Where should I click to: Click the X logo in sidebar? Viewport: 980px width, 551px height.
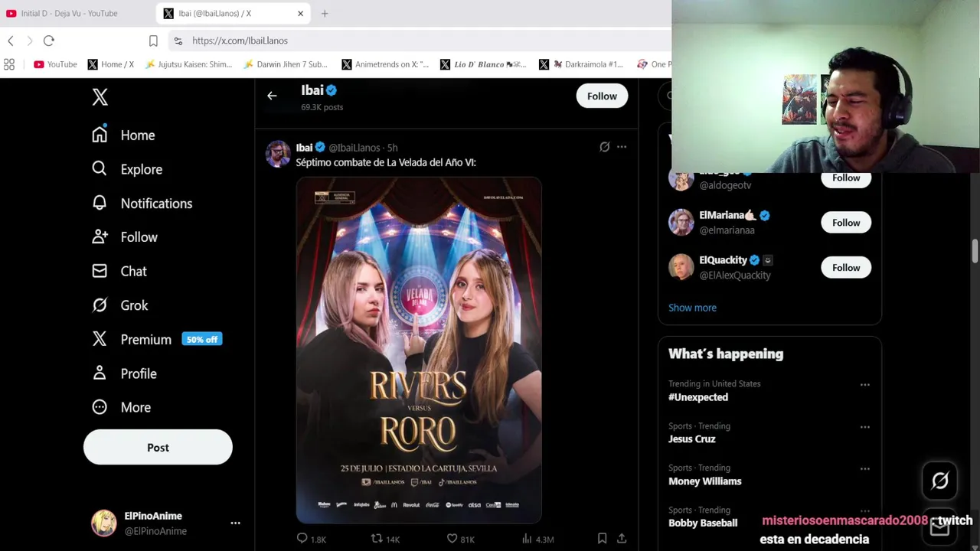coord(100,96)
